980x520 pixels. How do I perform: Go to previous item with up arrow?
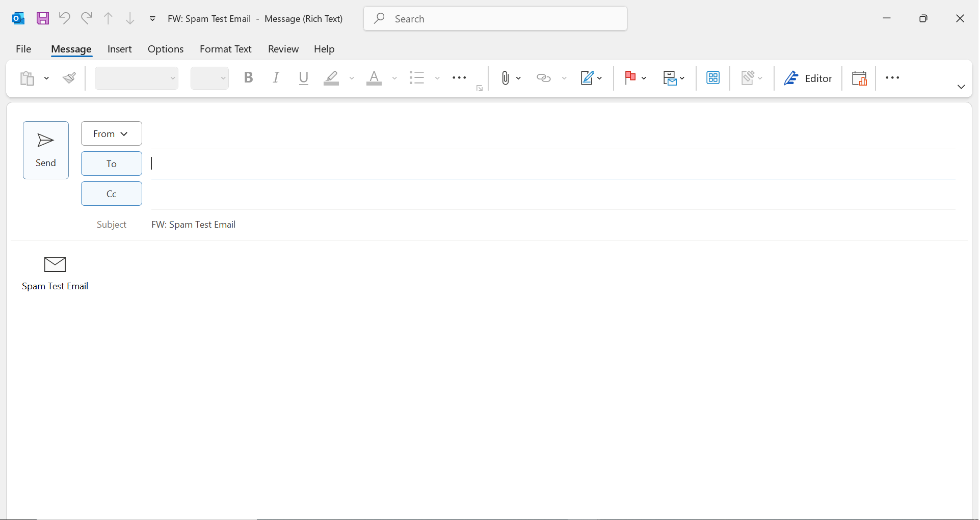(x=108, y=19)
